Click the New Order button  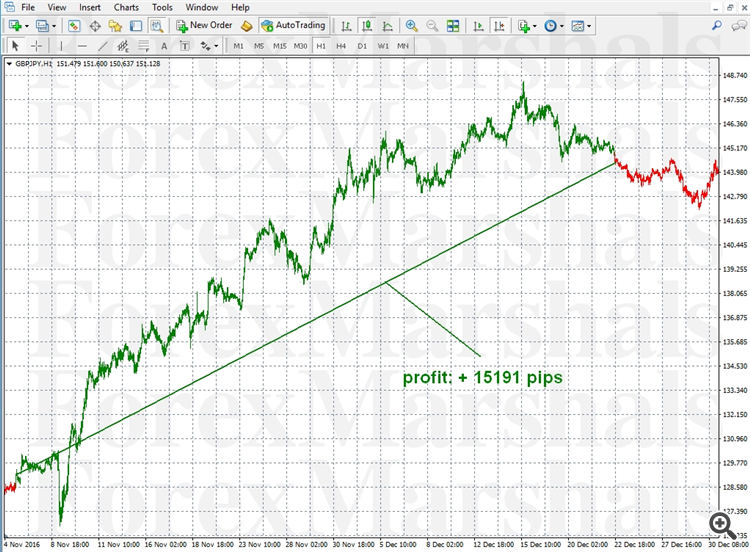[204, 25]
